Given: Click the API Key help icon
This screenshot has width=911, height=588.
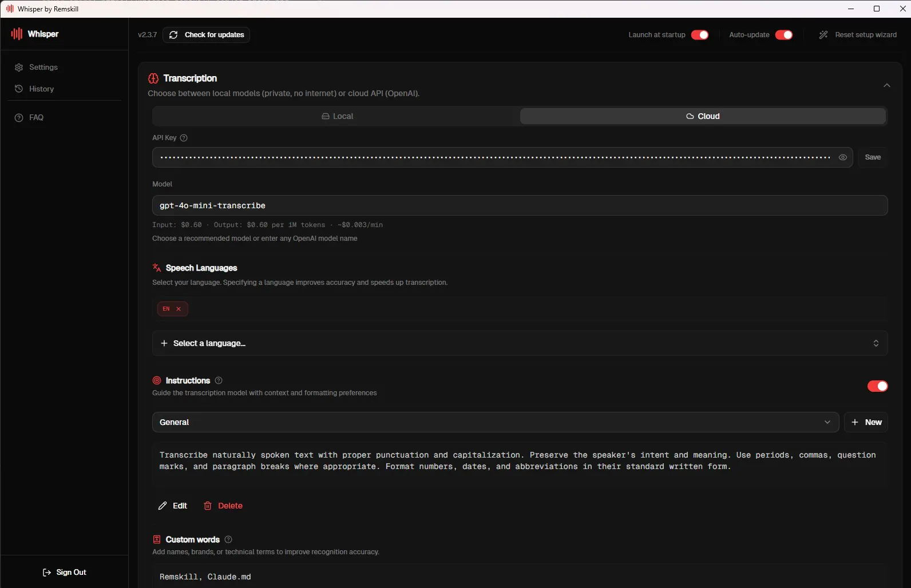Looking at the screenshot, I should click(x=184, y=138).
